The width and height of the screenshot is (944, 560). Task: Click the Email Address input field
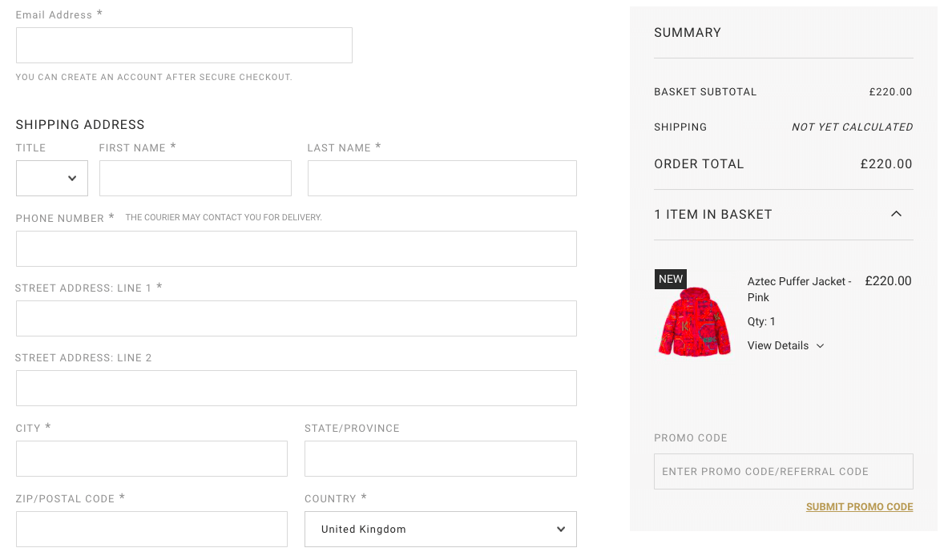(184, 45)
